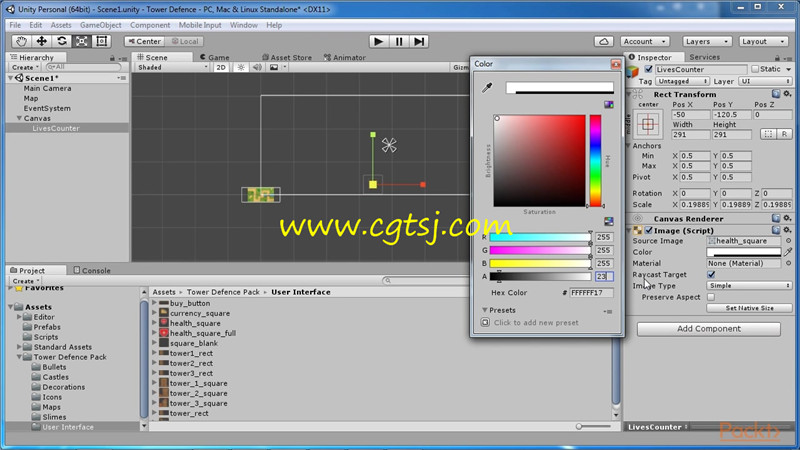Expand the Editor folder

coord(19,317)
